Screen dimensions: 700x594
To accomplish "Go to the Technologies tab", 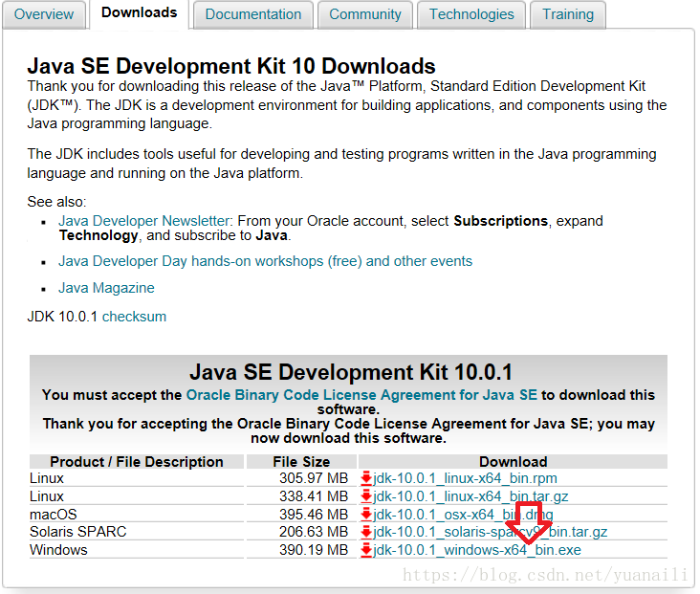I will tap(471, 14).
